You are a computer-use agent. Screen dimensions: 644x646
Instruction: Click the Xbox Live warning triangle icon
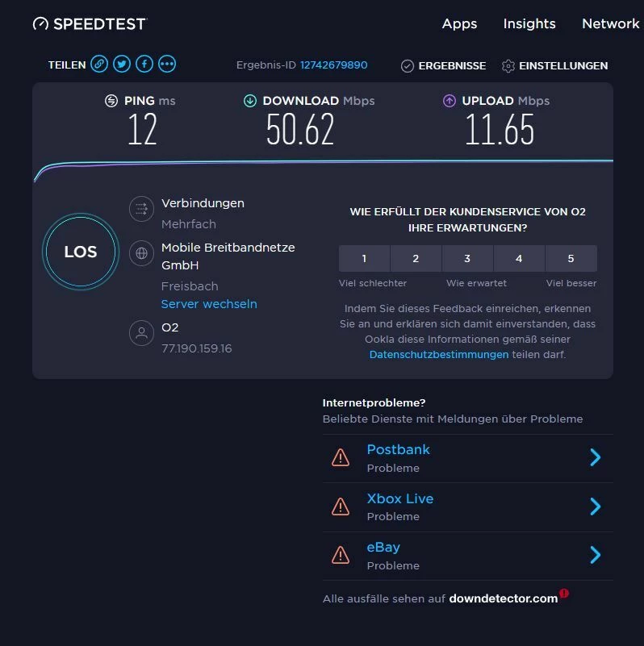[x=341, y=506]
